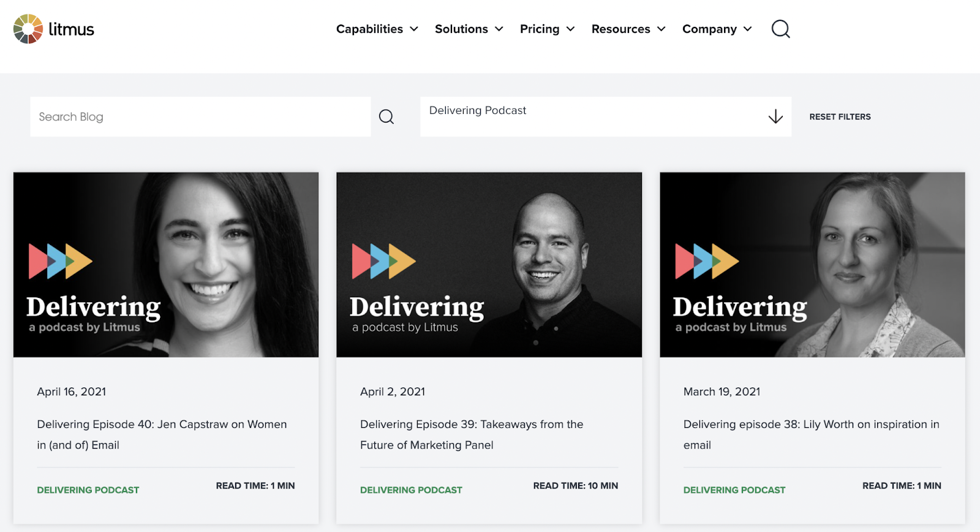The width and height of the screenshot is (980, 532).
Task: Click DELIVERING PODCAST tag under episode 38
Action: (x=734, y=490)
